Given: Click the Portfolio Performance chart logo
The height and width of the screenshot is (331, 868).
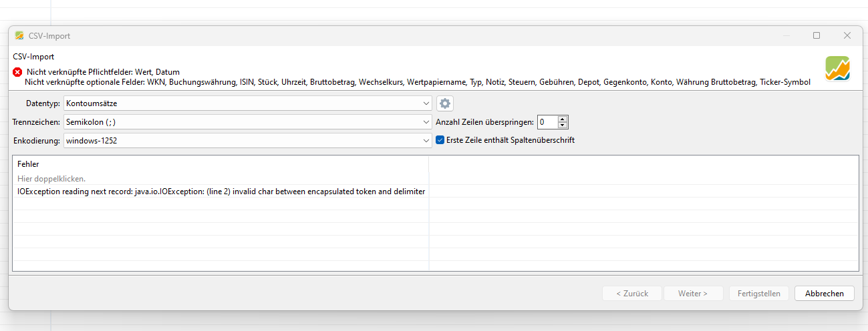Looking at the screenshot, I should (x=837, y=69).
